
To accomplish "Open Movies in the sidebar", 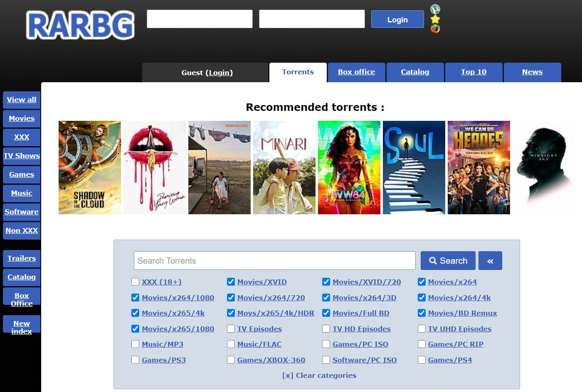I will pyautogui.click(x=22, y=119).
